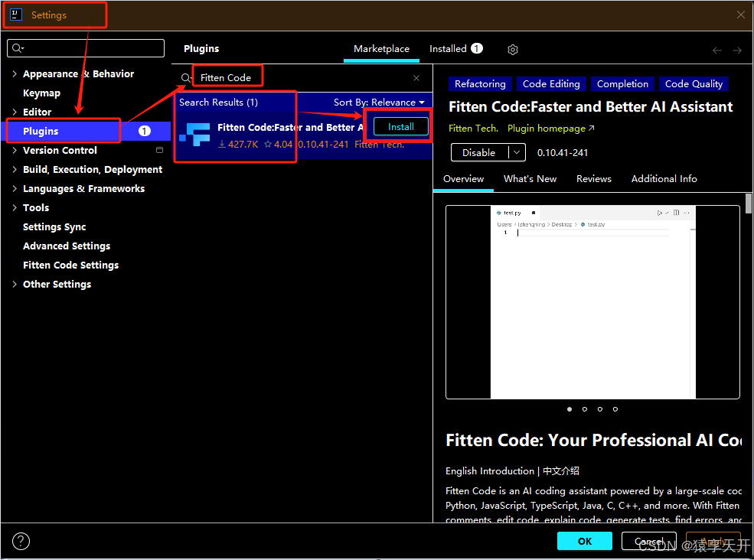Expand Appearance & Behavior settings
The height and width of the screenshot is (560, 754).
[15, 73]
